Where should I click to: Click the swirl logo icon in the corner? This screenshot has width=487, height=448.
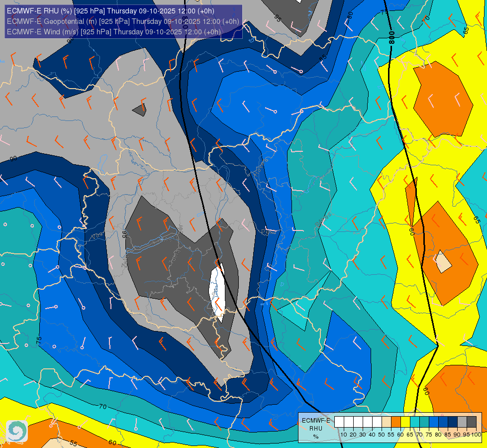click(x=17, y=431)
